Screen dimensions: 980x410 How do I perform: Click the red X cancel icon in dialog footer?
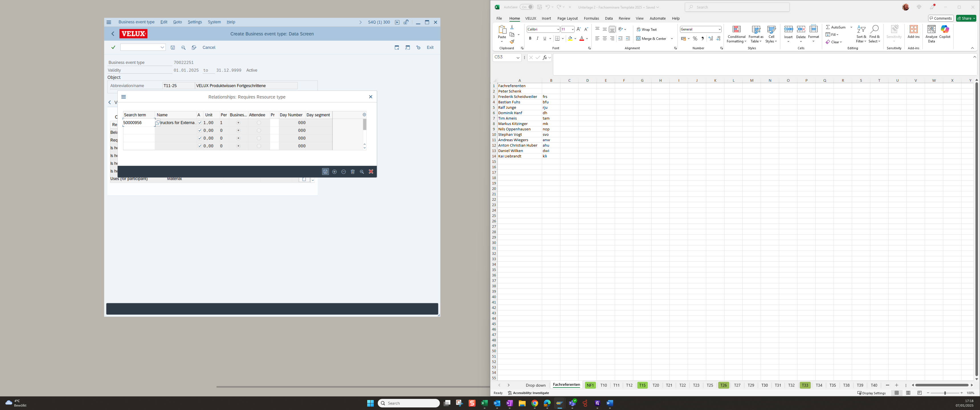coord(371,171)
